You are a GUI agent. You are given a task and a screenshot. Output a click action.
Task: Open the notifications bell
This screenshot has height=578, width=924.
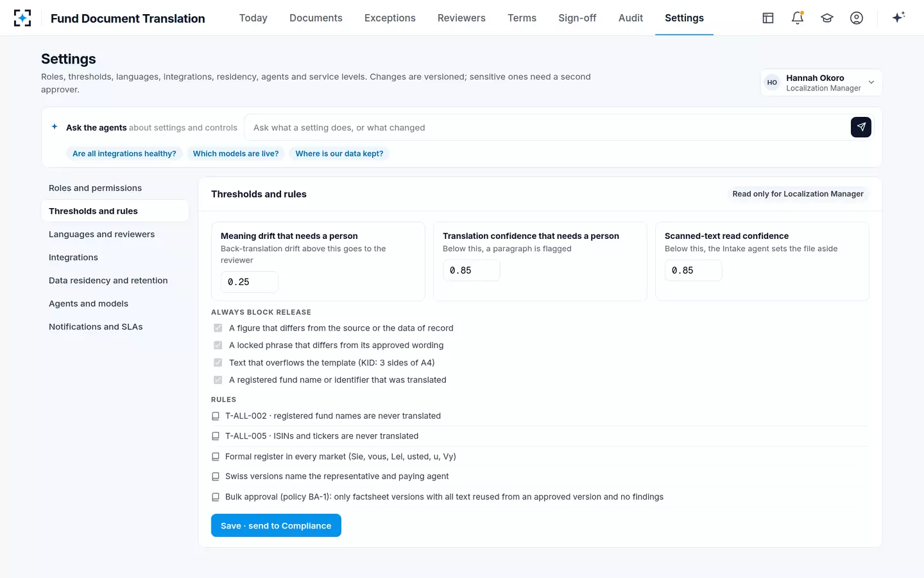[798, 18]
